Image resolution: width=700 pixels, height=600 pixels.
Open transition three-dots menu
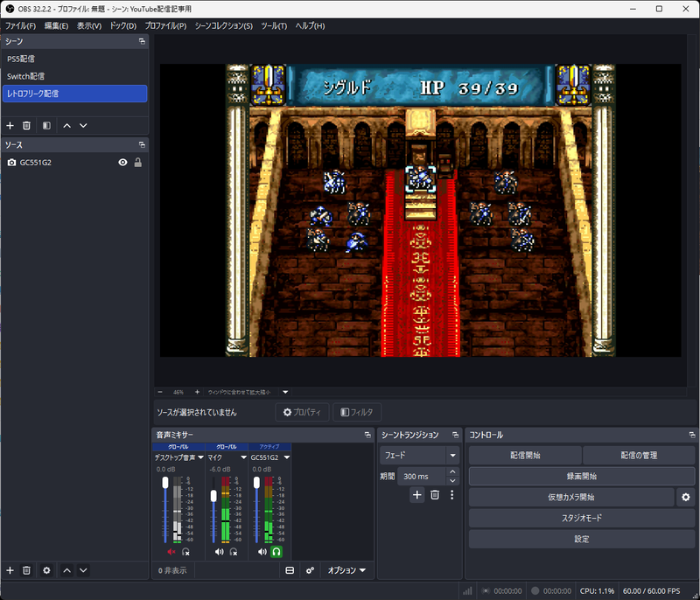[451, 495]
